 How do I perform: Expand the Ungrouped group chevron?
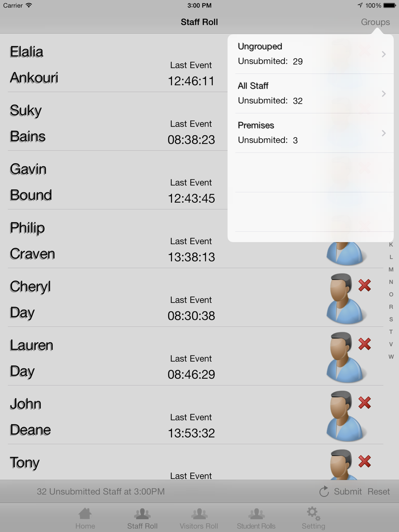(x=383, y=54)
